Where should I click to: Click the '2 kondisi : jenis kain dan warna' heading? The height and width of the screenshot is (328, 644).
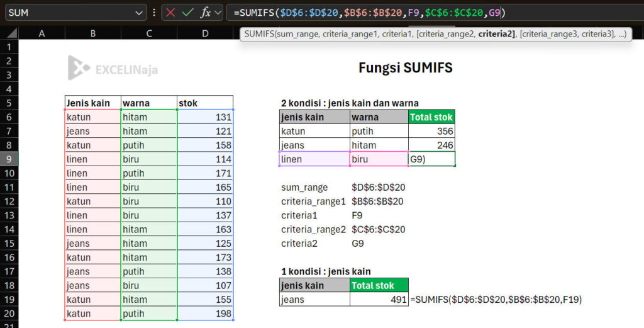[x=350, y=103]
